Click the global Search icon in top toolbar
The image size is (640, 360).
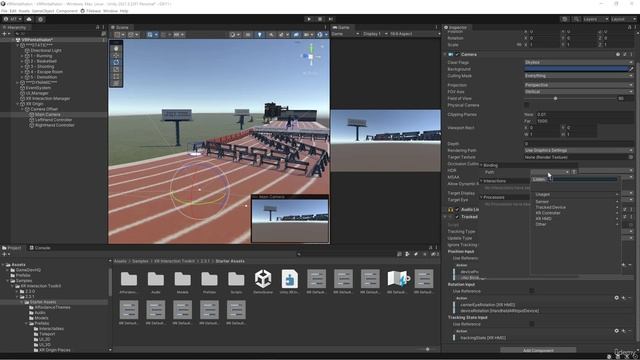(576, 19)
